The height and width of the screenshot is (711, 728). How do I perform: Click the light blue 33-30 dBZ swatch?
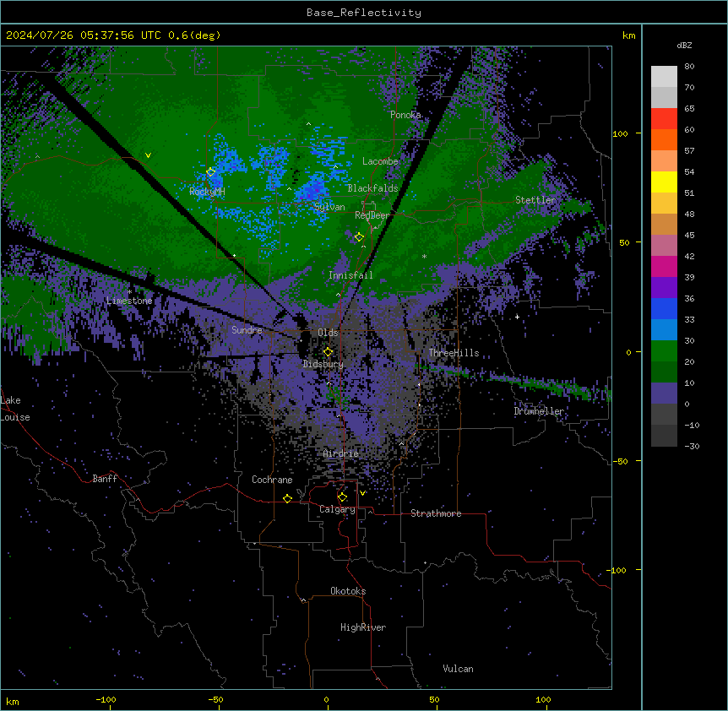(x=664, y=330)
